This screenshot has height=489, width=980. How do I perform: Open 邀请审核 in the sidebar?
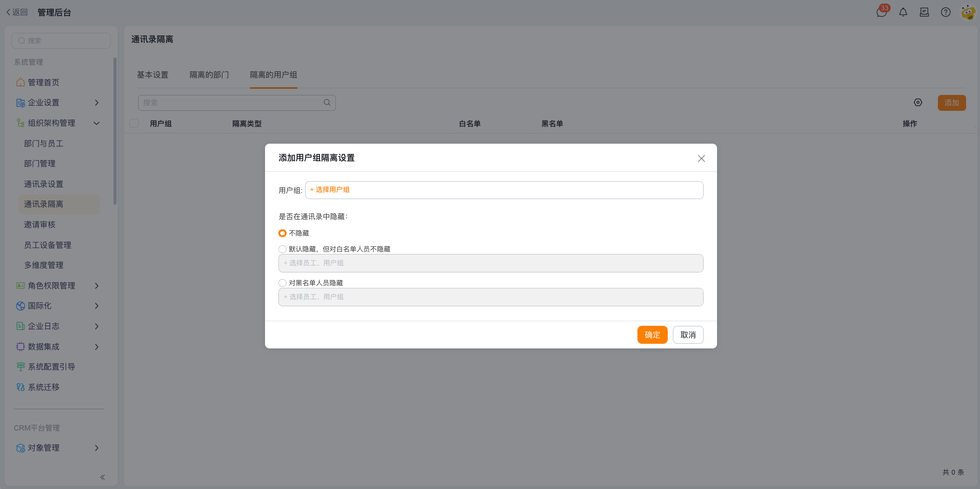point(40,224)
